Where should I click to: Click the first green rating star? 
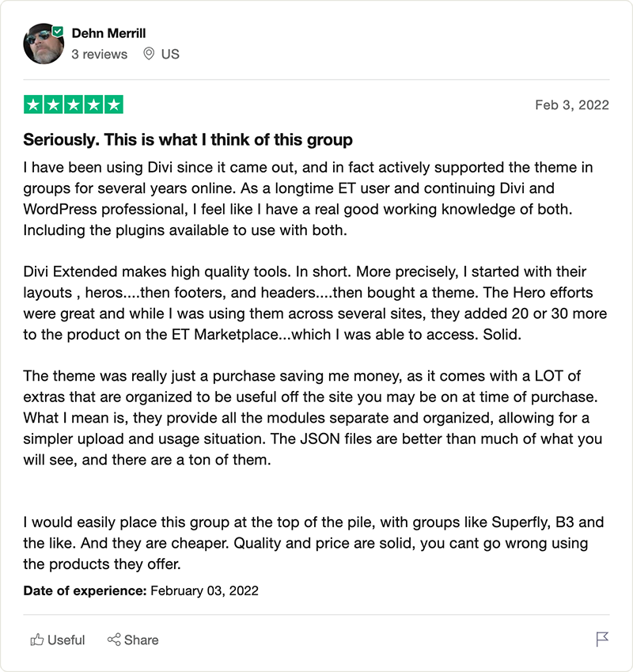tap(33, 104)
